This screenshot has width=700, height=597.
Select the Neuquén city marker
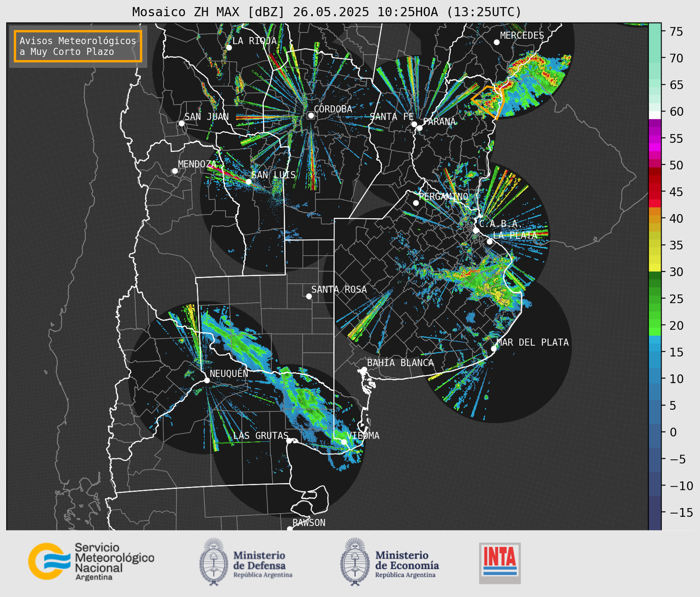[x=207, y=380]
